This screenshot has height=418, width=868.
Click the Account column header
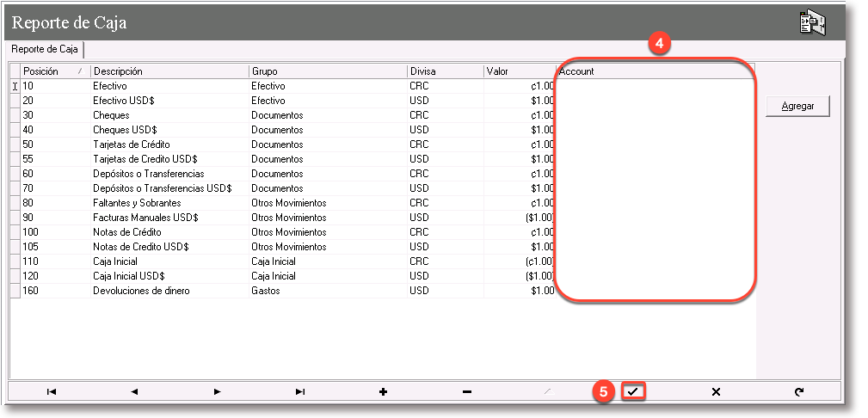(656, 71)
